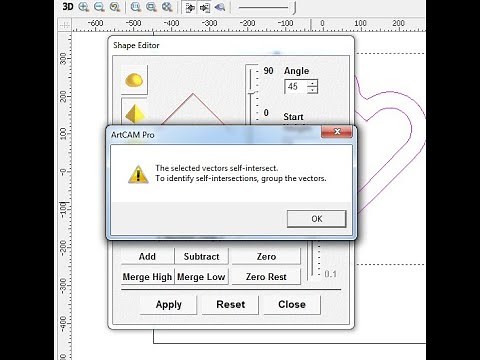
Task: Click the toolbar contrast slider handle
Action: tap(294, 8)
